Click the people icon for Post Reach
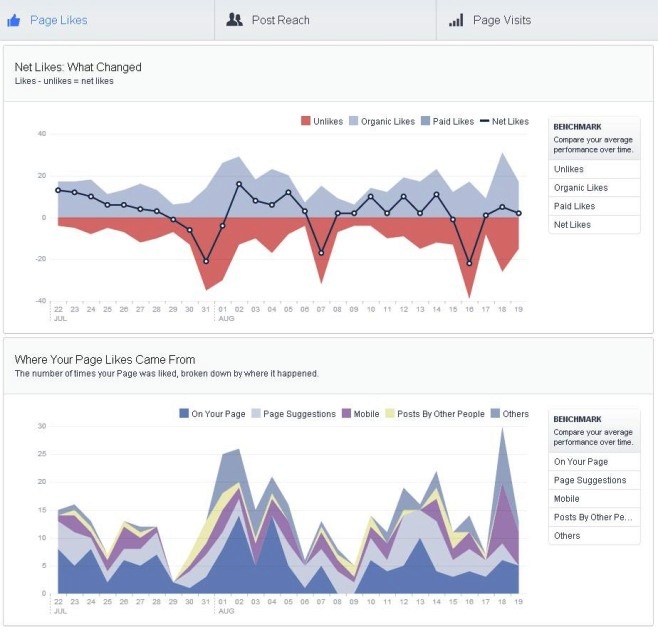658x632 pixels. tap(234, 20)
